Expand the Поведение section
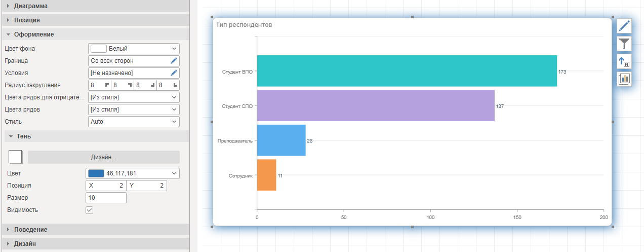 30,230
